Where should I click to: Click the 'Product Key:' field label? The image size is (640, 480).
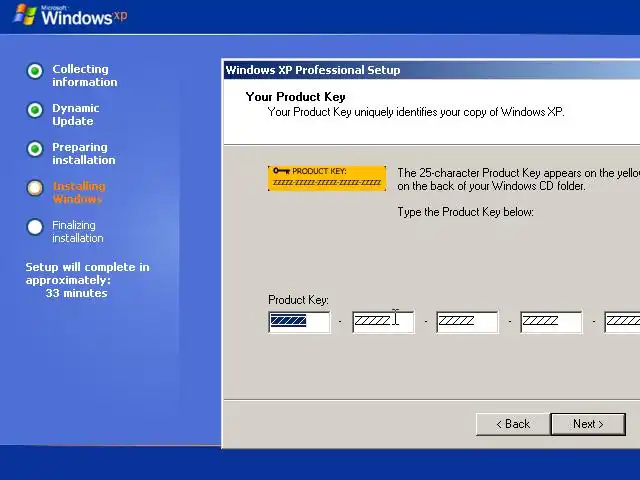(x=298, y=300)
